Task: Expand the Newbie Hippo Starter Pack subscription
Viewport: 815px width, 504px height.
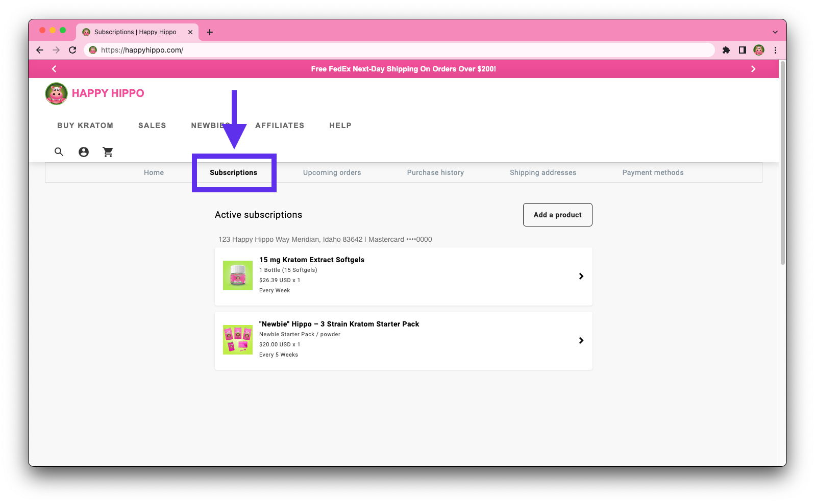Action: click(x=581, y=340)
